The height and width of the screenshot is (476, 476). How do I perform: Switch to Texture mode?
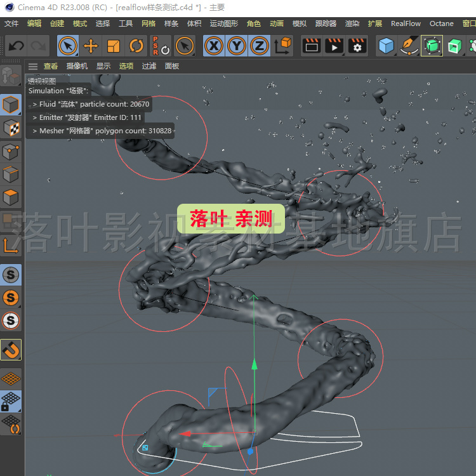11,128
